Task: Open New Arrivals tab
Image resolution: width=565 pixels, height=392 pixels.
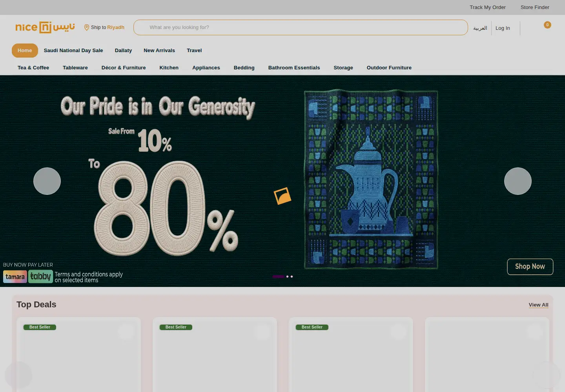Action: point(159,51)
